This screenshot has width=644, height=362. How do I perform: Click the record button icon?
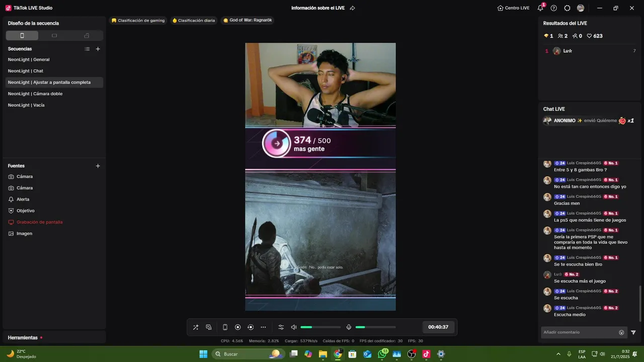point(238,327)
